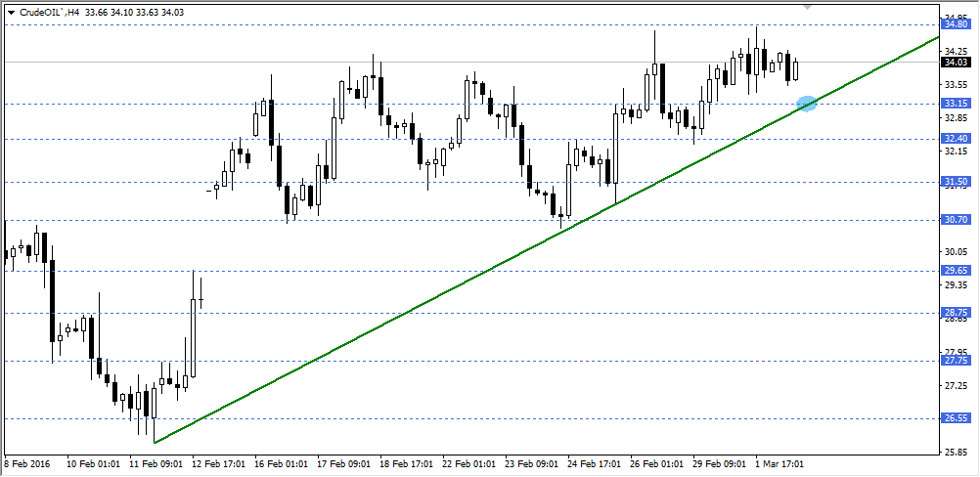Click the 17 Feb 09:01 time label

tap(341, 464)
